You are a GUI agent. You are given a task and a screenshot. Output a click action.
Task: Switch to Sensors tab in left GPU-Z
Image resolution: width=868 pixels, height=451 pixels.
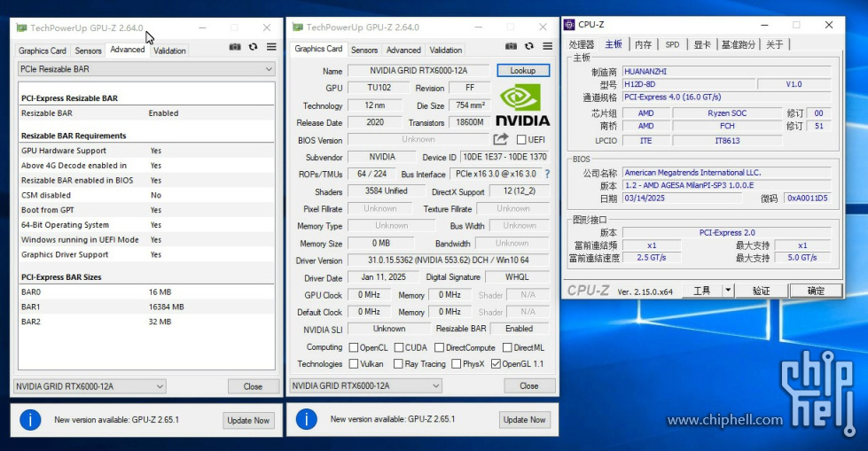(88, 51)
